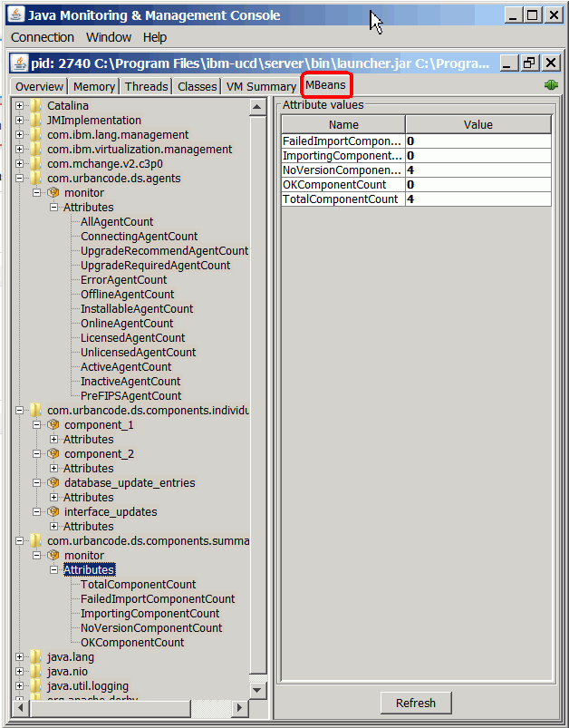This screenshot has height=728, width=569.
Task: Select the java.lang folder icon
Action: point(35,657)
